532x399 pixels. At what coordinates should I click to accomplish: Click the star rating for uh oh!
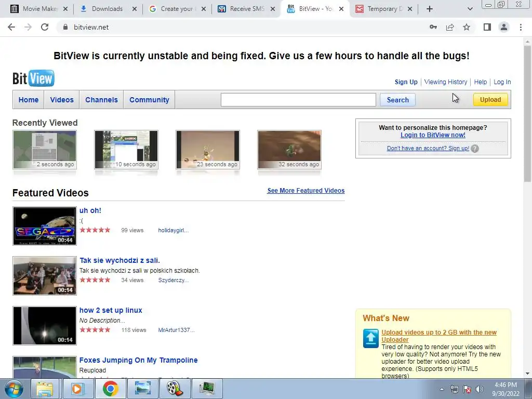[x=95, y=230]
